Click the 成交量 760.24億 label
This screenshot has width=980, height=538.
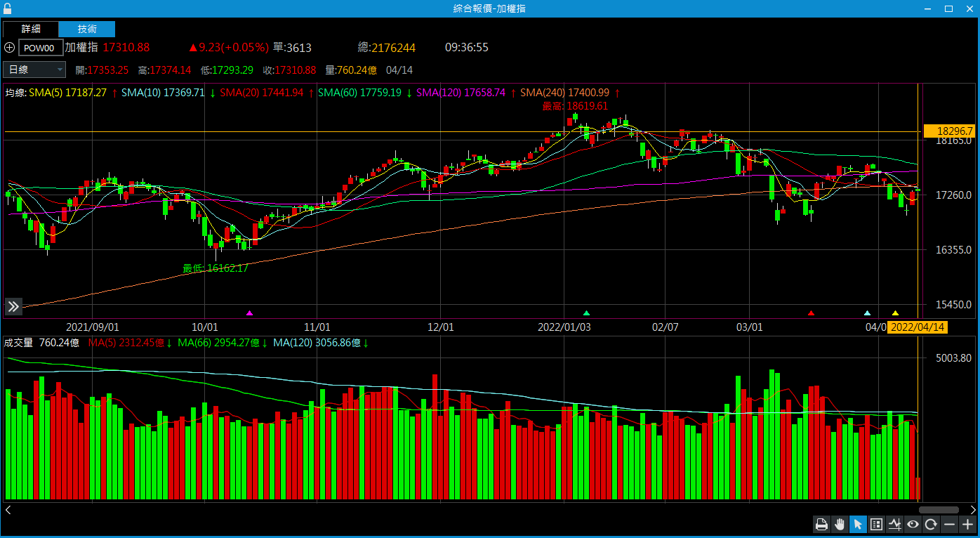click(x=41, y=343)
